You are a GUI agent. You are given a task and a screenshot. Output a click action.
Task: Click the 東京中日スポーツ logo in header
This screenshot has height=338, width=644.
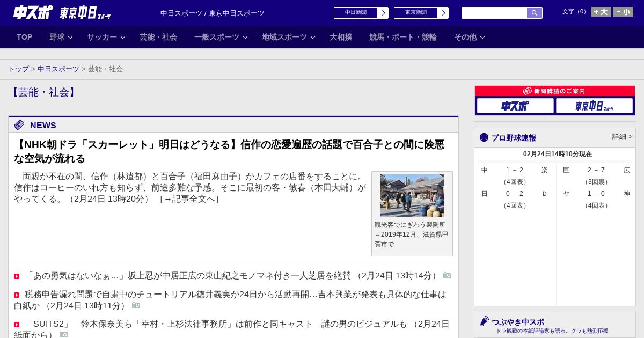tap(85, 13)
